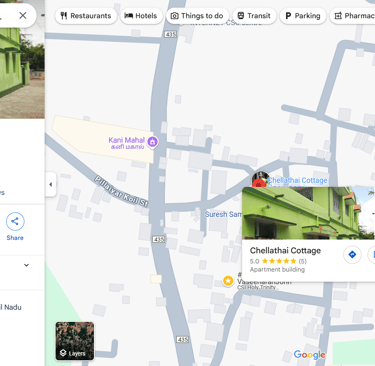The image size is (375, 366).
Task: Select the Transit filter chip
Action: pyautogui.click(x=254, y=16)
